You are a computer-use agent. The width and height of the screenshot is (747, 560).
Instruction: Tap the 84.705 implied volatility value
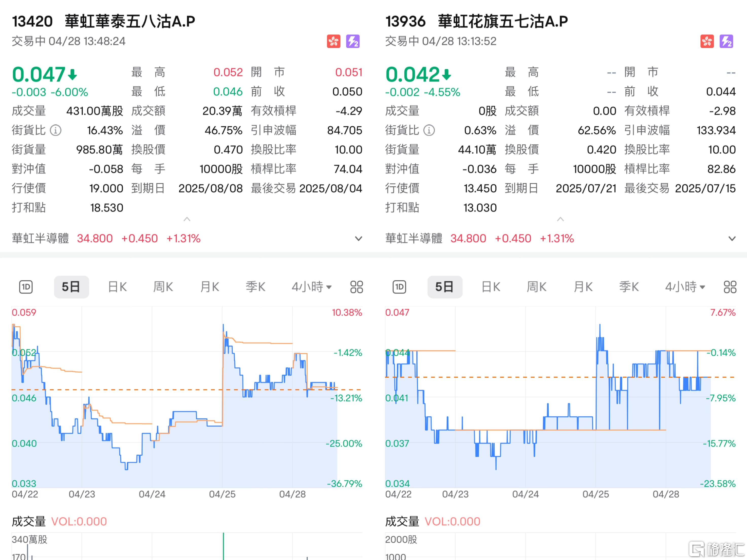tap(345, 130)
